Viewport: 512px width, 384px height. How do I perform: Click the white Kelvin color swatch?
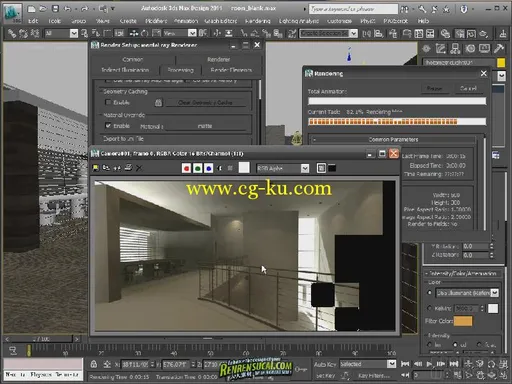click(493, 308)
